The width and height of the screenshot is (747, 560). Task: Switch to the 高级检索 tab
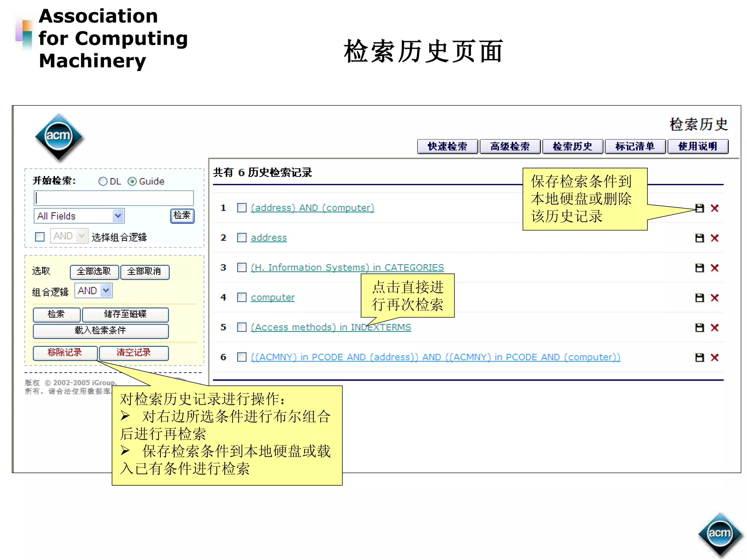point(510,147)
